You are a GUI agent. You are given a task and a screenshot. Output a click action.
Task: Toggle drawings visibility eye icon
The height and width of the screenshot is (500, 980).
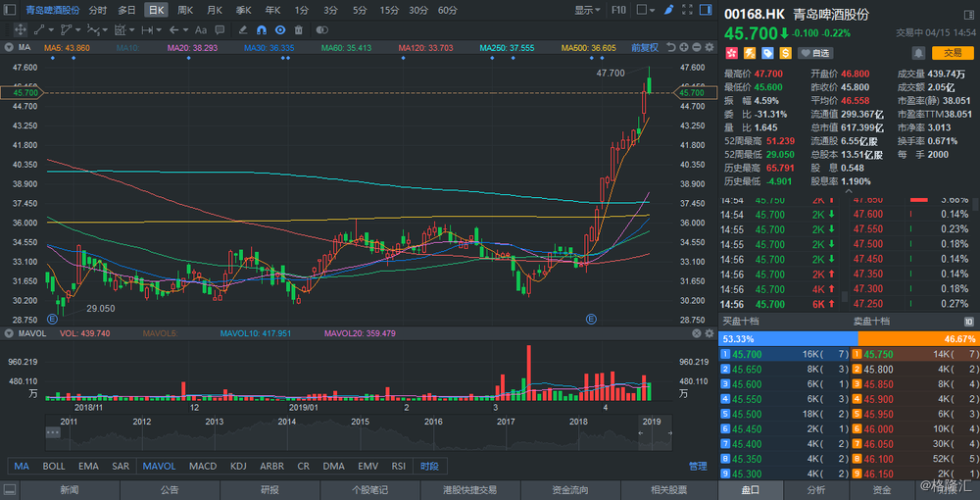click(x=280, y=29)
